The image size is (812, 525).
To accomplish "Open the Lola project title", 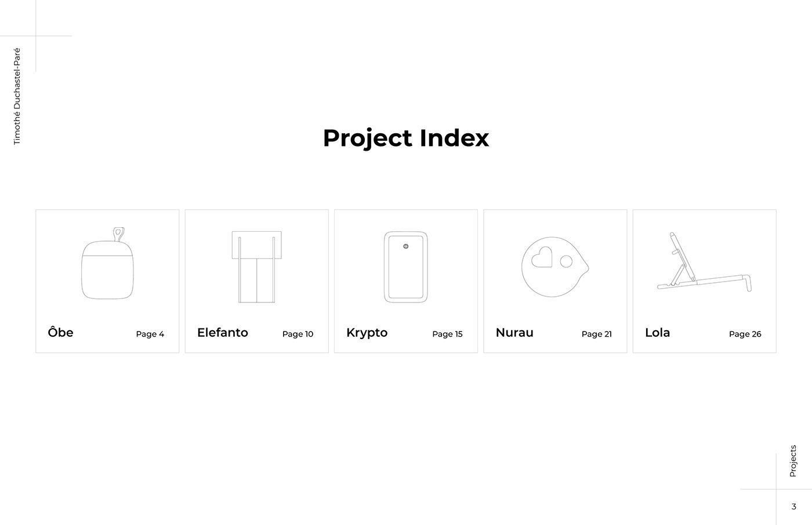I will [x=657, y=333].
